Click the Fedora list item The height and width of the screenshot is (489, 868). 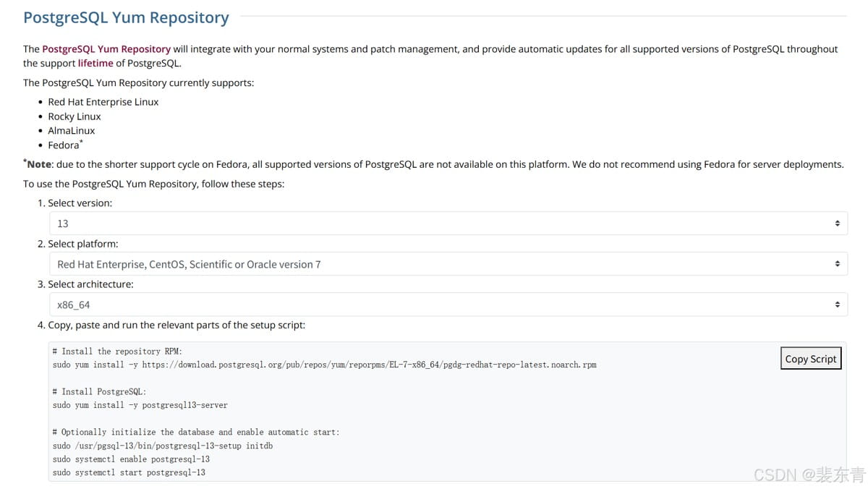[x=64, y=145]
